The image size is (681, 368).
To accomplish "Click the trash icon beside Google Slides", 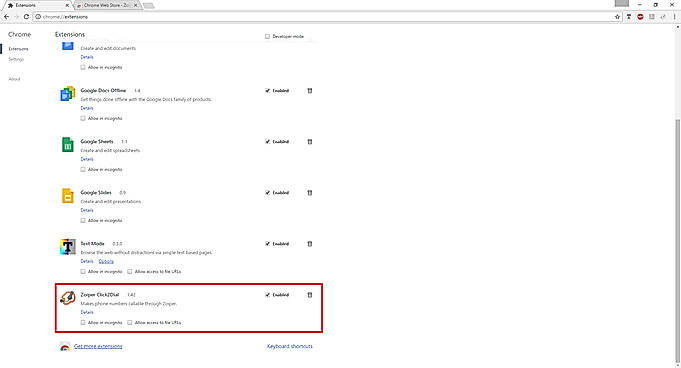I will [x=310, y=192].
